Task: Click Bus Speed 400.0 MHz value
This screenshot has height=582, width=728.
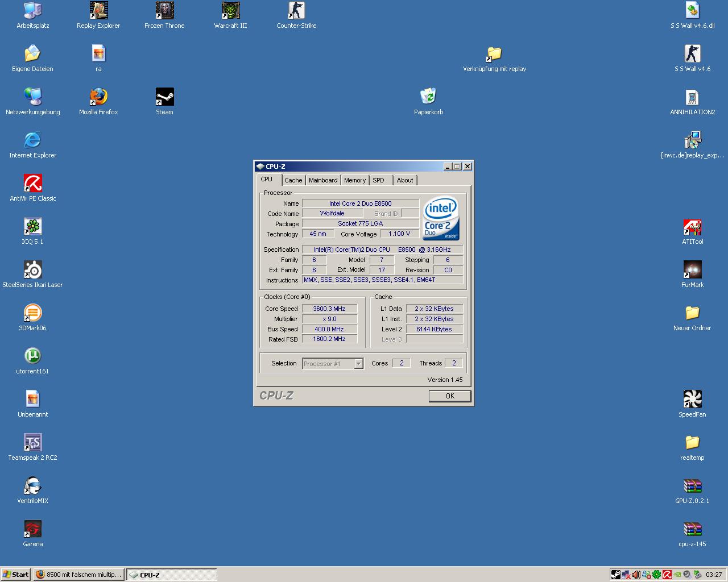Action: (329, 329)
